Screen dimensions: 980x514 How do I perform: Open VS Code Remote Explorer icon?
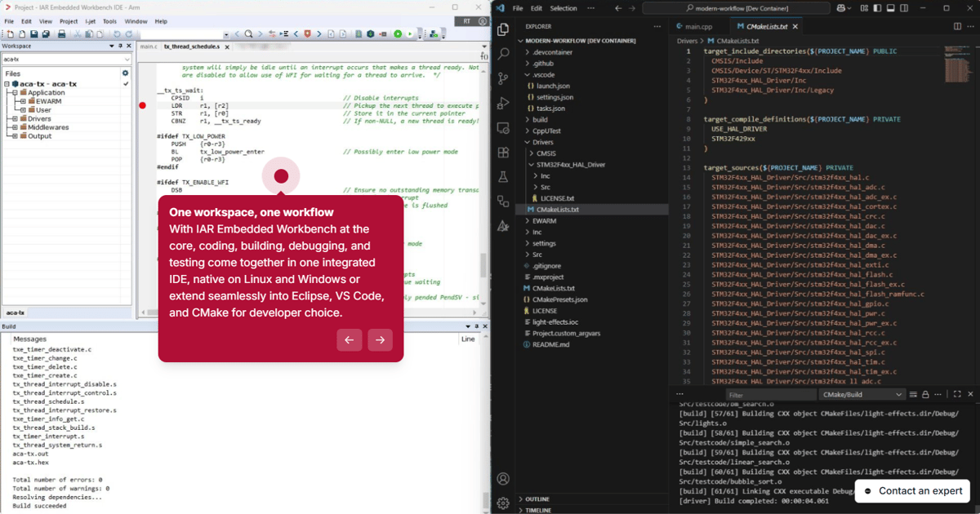pyautogui.click(x=503, y=128)
